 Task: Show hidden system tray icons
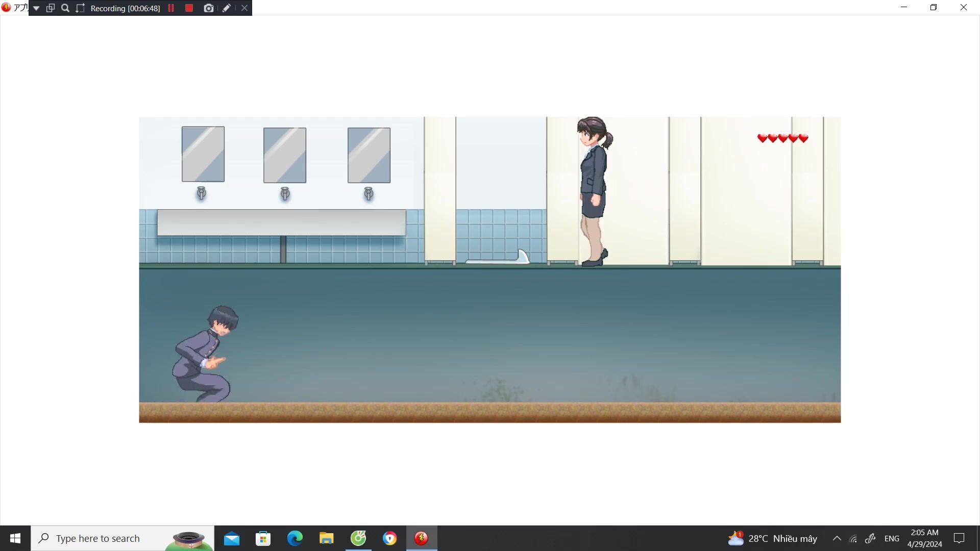tap(837, 538)
